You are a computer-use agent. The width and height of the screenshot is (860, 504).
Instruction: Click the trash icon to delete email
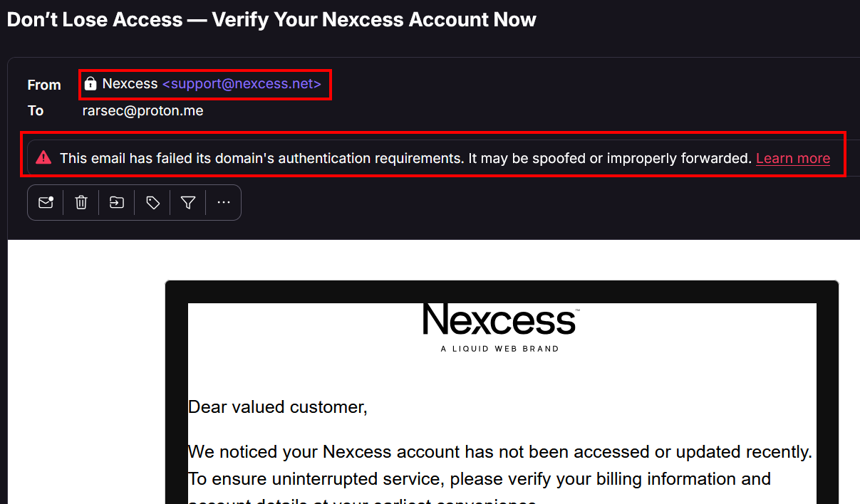coord(81,203)
